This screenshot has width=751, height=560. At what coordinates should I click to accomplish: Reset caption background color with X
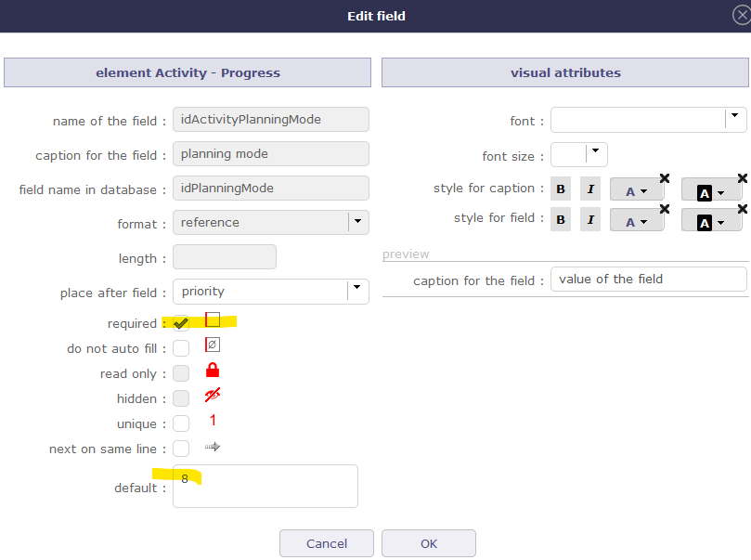click(743, 178)
